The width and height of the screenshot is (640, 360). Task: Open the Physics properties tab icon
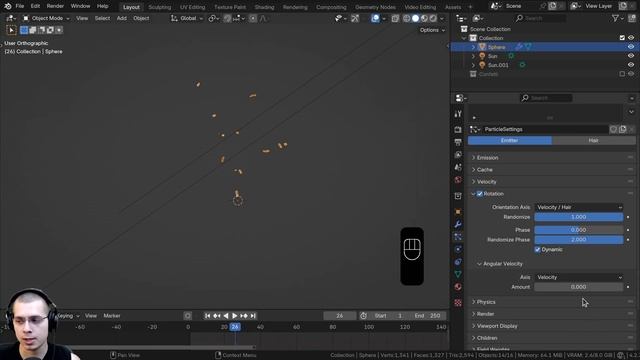tap(458, 249)
